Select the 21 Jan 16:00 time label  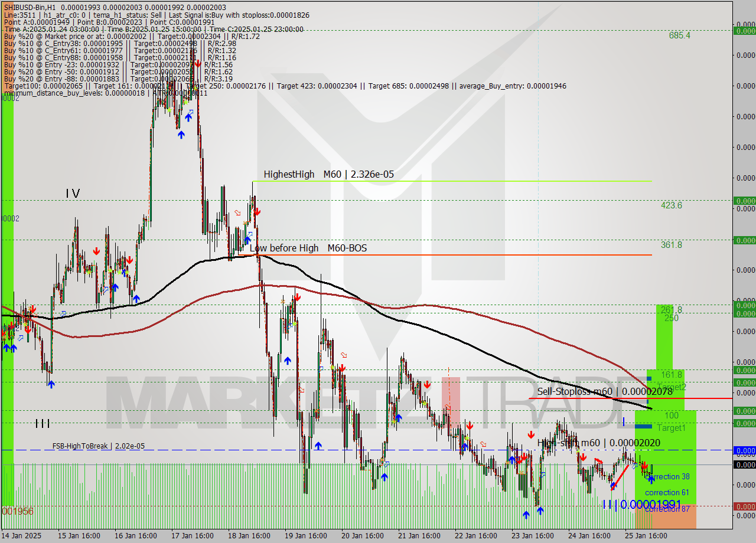(419, 536)
